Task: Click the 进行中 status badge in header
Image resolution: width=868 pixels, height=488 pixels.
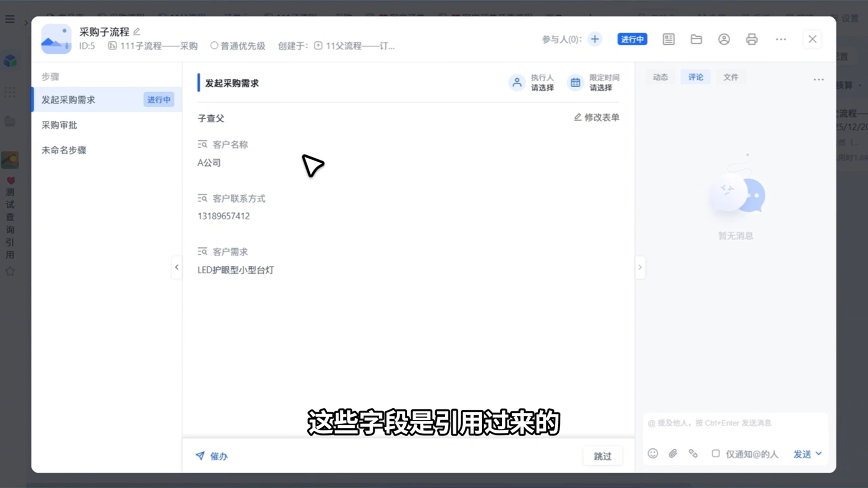Action: [x=632, y=39]
